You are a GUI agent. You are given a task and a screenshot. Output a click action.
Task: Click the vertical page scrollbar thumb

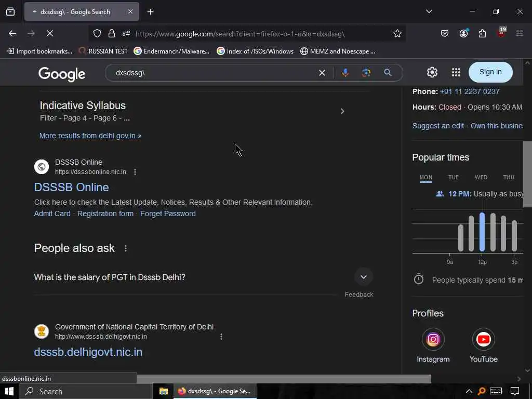click(527, 174)
